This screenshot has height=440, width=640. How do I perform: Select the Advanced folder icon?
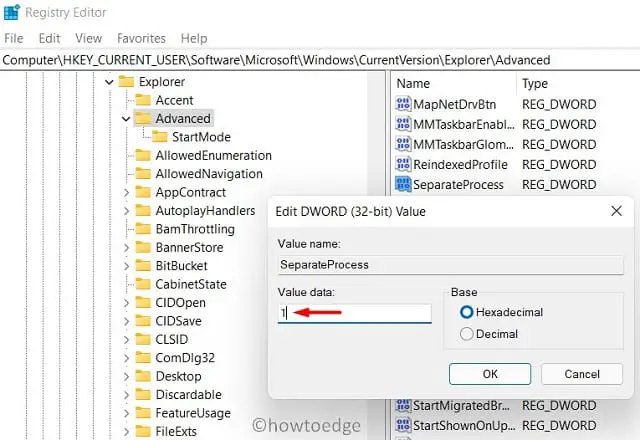[143, 118]
